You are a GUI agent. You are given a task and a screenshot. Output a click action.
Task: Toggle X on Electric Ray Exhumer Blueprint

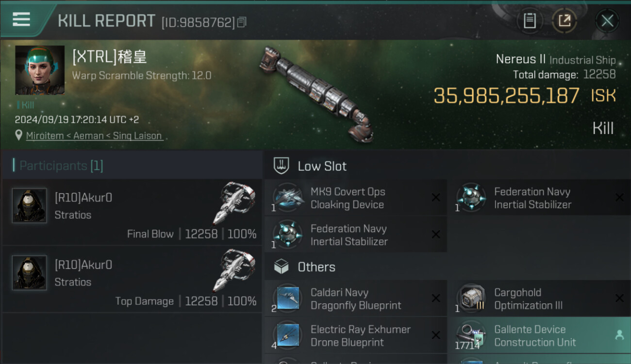pyautogui.click(x=436, y=335)
